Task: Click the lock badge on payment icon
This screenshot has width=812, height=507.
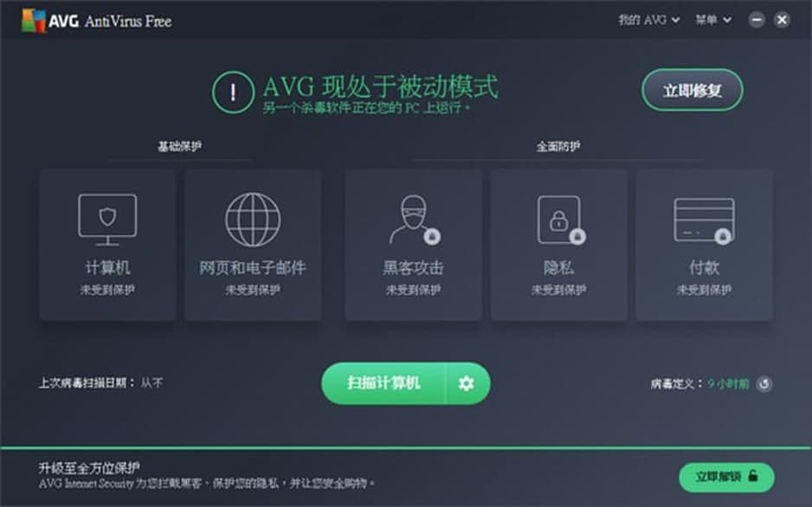Action: tap(723, 236)
